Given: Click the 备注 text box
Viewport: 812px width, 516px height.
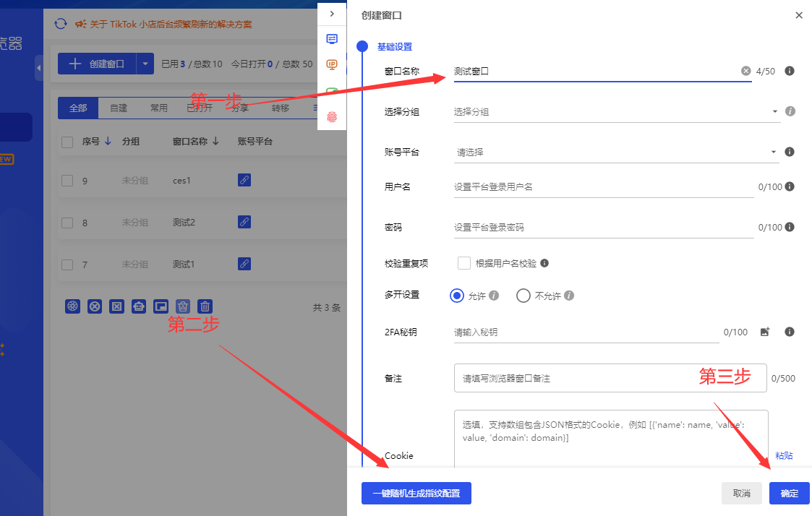Looking at the screenshot, I should click(x=610, y=378).
